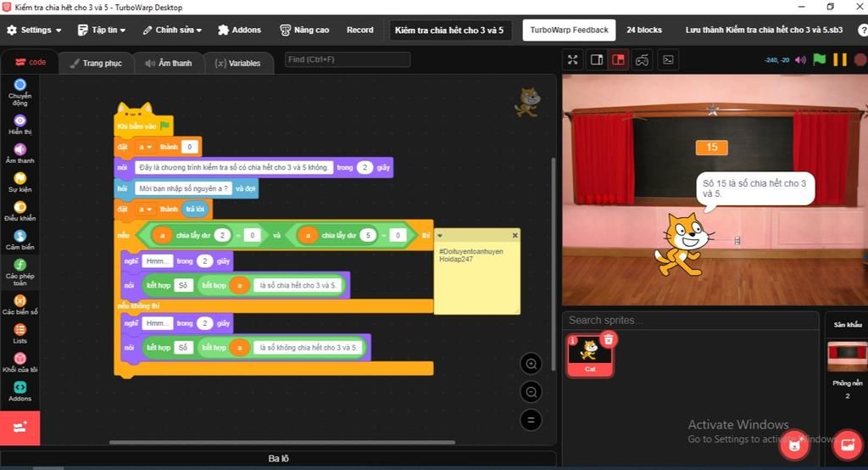Viewport: 868px width, 470px height.
Task: Mute the project with speaker icon
Action: click(800, 60)
